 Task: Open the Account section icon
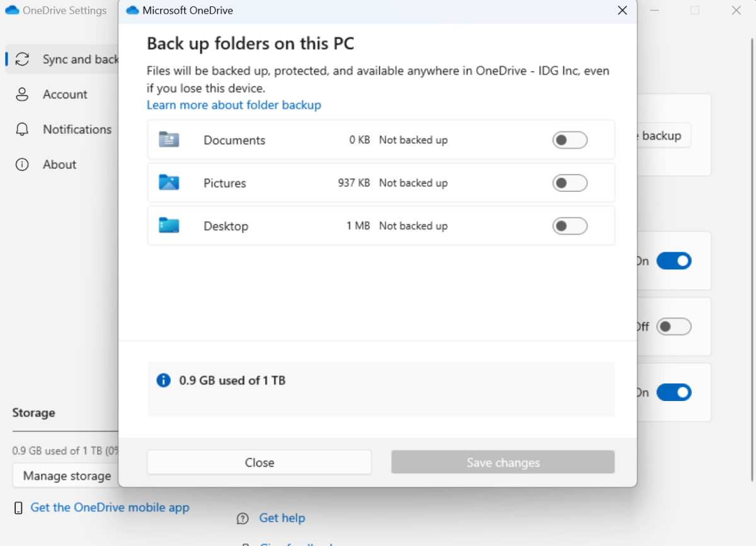23,94
